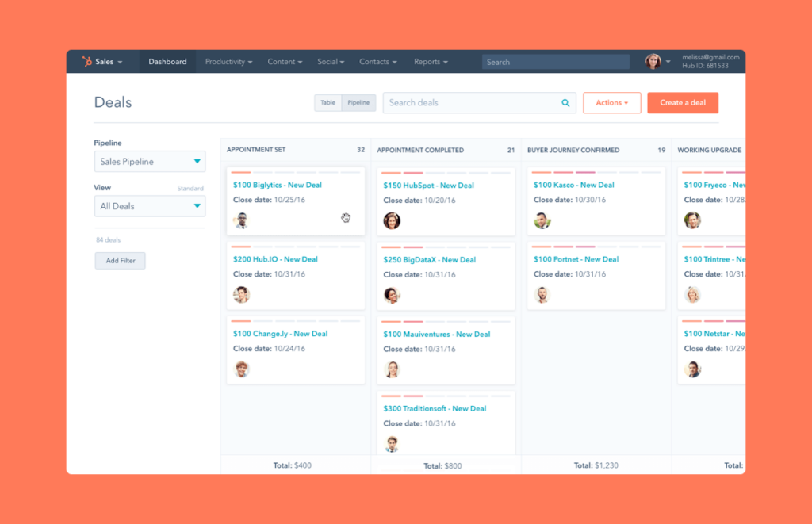The height and width of the screenshot is (524, 812).
Task: Click the HubSpot sprocket logo
Action: (x=86, y=61)
